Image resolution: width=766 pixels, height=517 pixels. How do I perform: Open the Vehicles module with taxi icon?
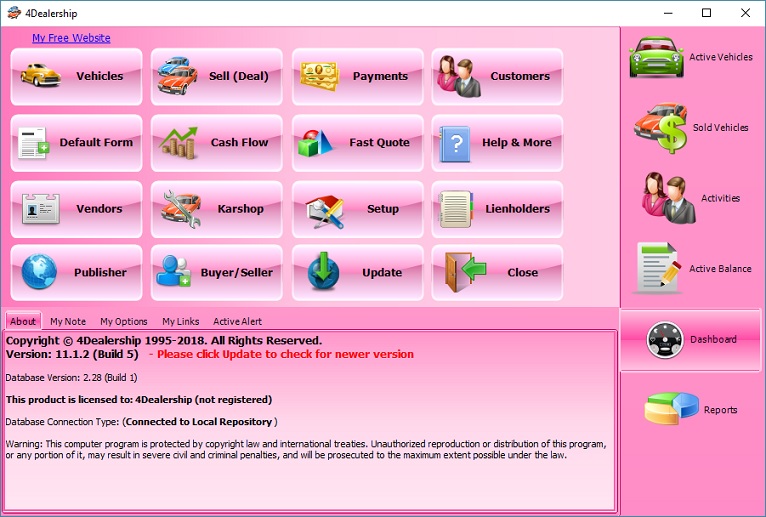point(42,76)
